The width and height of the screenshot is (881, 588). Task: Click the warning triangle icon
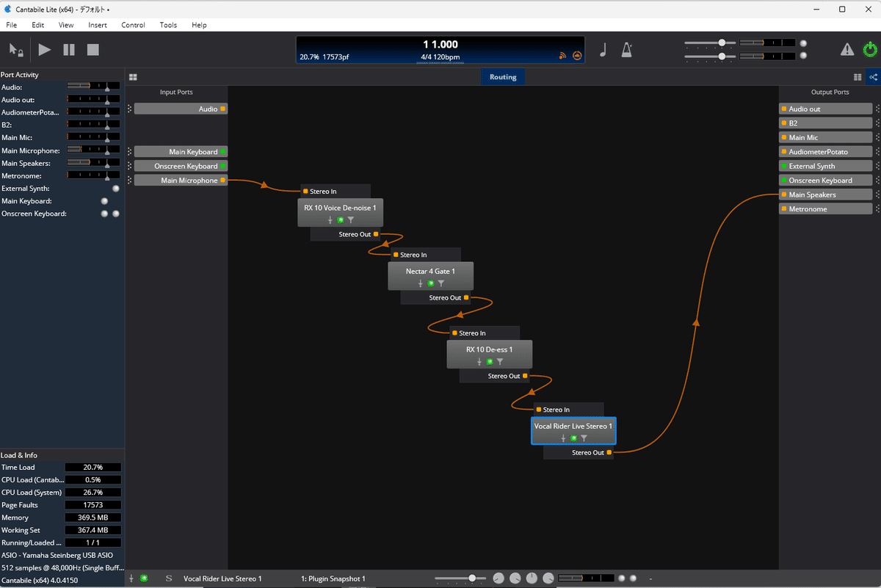click(x=847, y=49)
